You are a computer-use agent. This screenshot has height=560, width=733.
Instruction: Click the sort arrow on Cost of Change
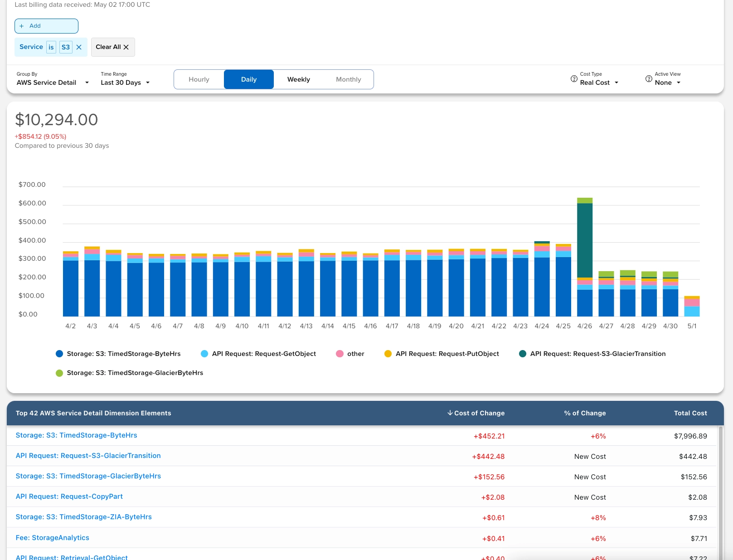[450, 413]
